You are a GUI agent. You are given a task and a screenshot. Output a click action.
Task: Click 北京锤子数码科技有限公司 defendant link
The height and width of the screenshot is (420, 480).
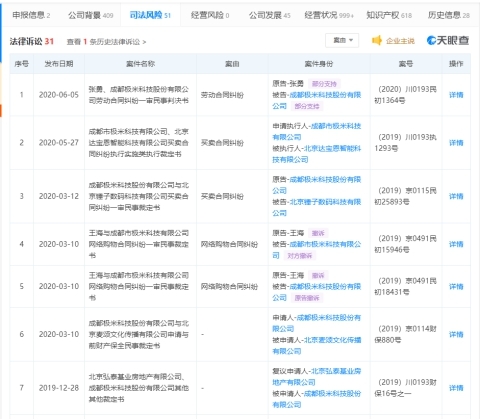pyautogui.click(x=317, y=207)
